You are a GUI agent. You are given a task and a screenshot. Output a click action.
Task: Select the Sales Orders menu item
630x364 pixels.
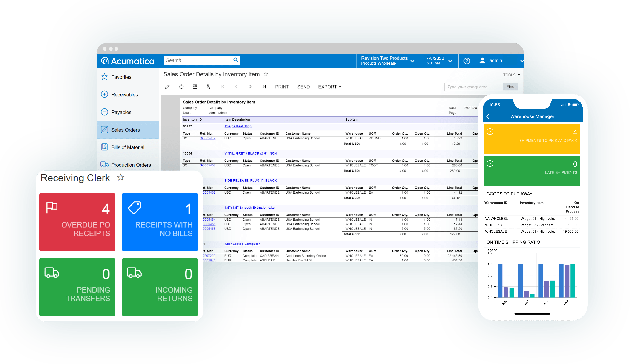coord(125,130)
